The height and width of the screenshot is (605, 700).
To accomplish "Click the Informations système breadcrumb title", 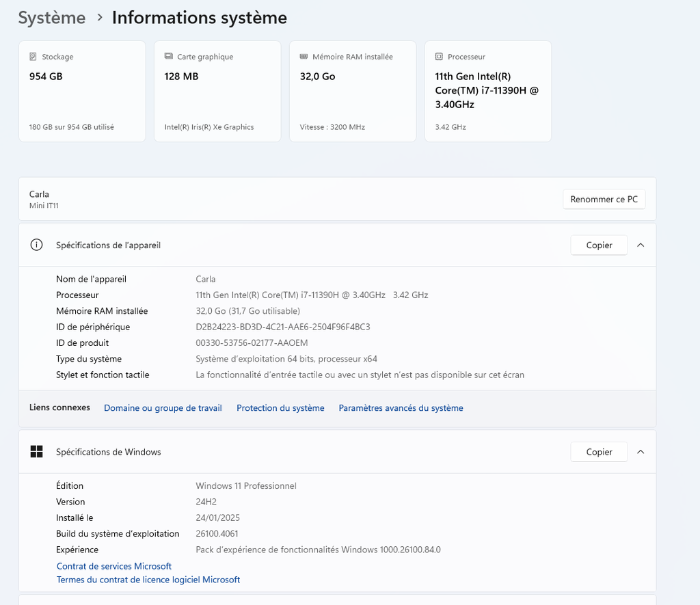I will point(199,18).
